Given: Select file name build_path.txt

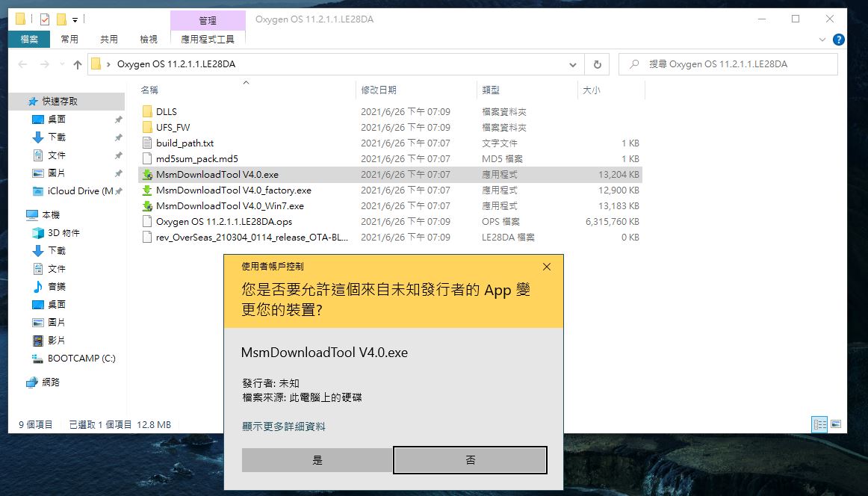Looking at the screenshot, I should click(x=185, y=143).
